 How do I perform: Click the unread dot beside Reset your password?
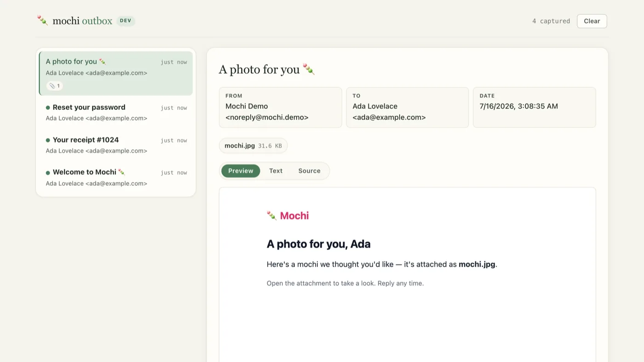tap(48, 108)
